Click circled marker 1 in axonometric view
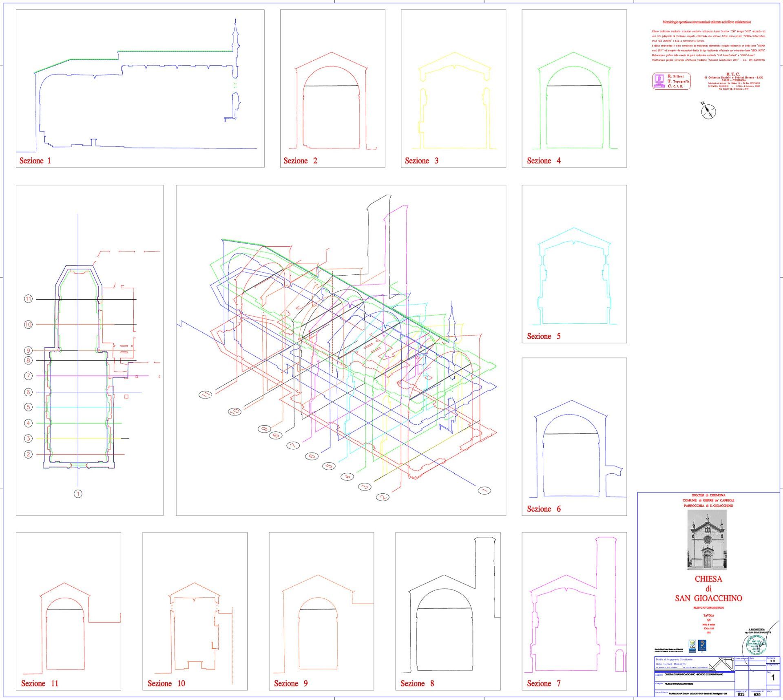Image resolution: width=783 pixels, height=700 pixels. pyautogui.click(x=484, y=490)
